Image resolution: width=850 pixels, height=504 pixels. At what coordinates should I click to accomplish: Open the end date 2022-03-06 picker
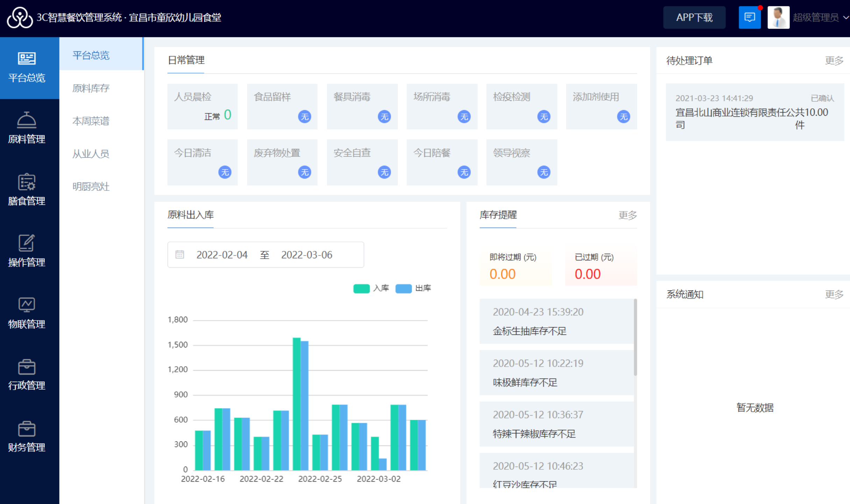[x=306, y=255]
